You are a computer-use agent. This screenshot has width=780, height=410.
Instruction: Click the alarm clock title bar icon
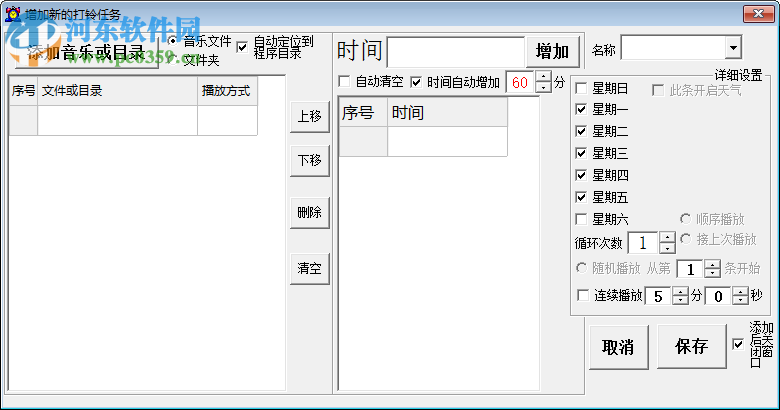click(x=12, y=14)
